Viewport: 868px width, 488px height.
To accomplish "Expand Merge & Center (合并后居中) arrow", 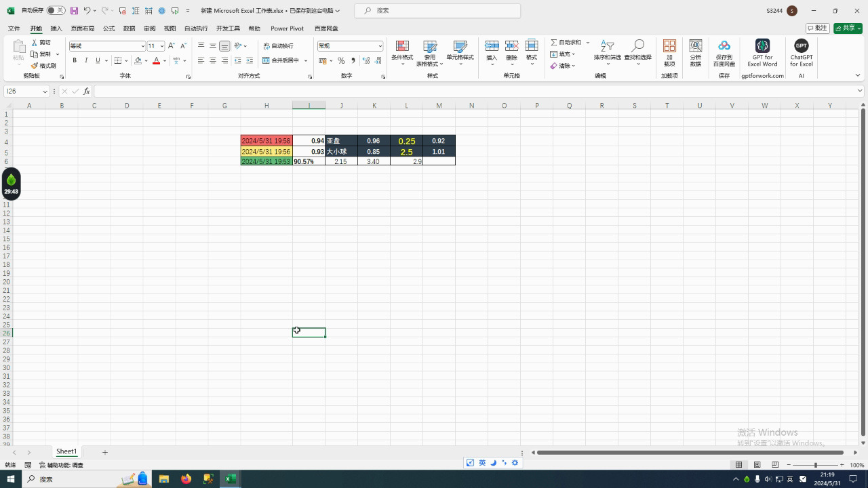I will (x=306, y=60).
